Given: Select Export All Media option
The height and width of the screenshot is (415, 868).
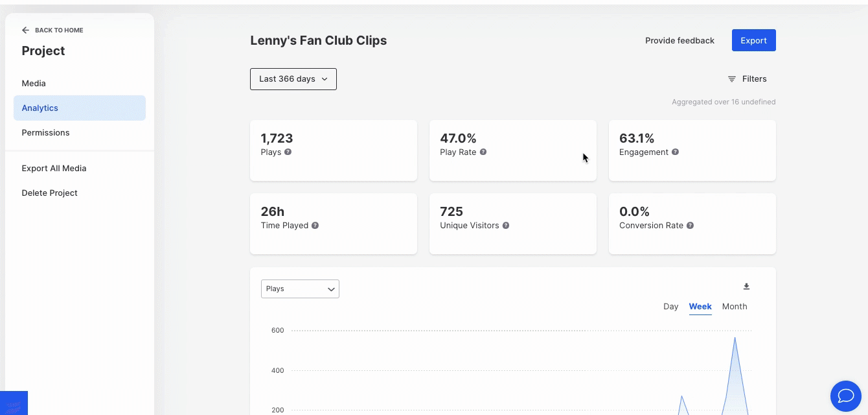Looking at the screenshot, I should (54, 169).
